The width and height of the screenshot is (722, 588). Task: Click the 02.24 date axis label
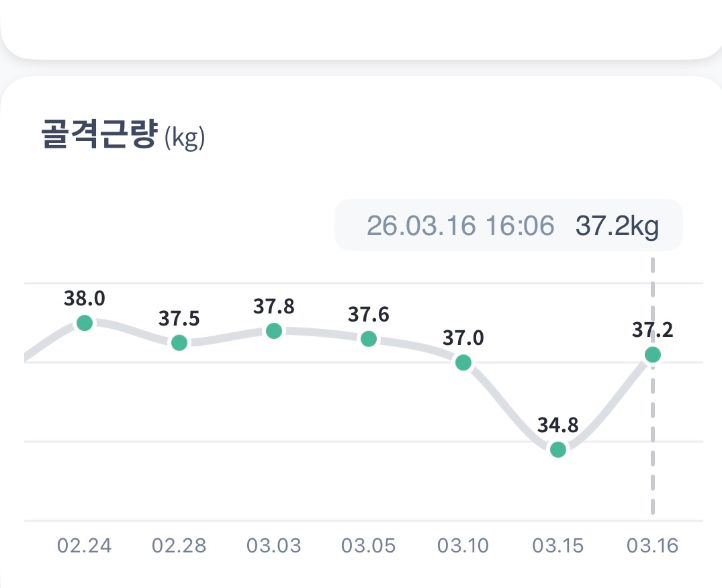pyautogui.click(x=85, y=545)
